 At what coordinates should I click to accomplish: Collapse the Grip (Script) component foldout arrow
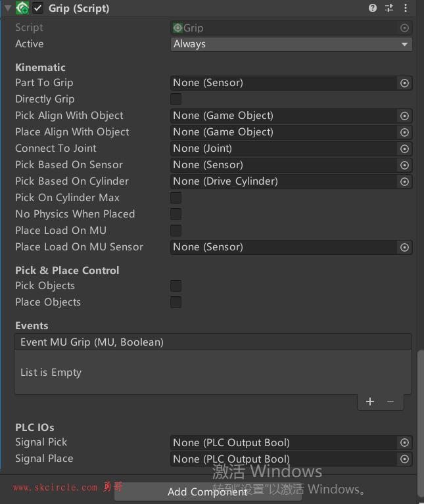pyautogui.click(x=8, y=8)
